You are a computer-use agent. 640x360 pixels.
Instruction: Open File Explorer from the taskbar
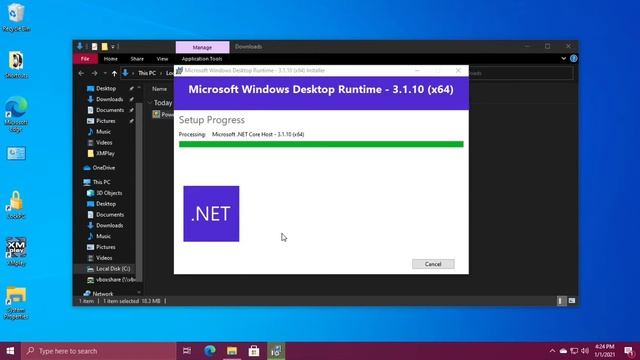click(x=232, y=351)
